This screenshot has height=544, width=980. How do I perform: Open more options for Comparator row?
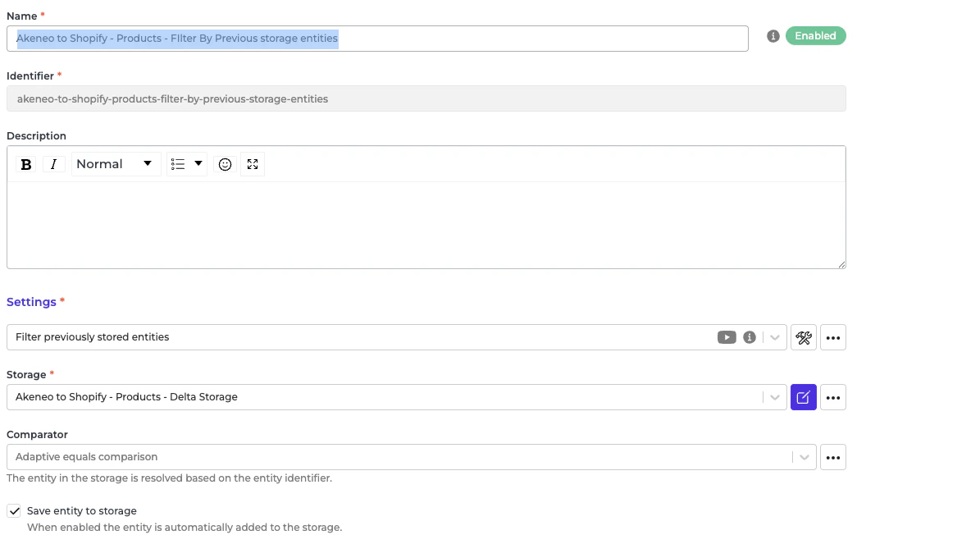832,458
